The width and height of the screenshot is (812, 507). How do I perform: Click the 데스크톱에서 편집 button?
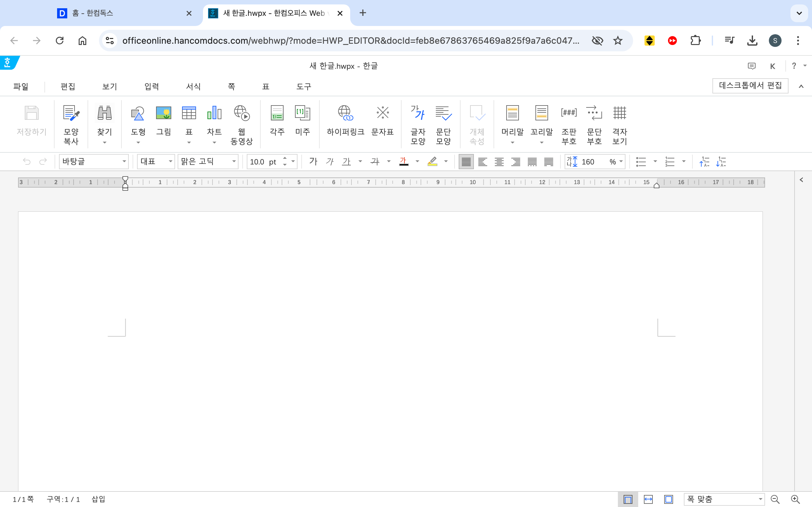750,86
